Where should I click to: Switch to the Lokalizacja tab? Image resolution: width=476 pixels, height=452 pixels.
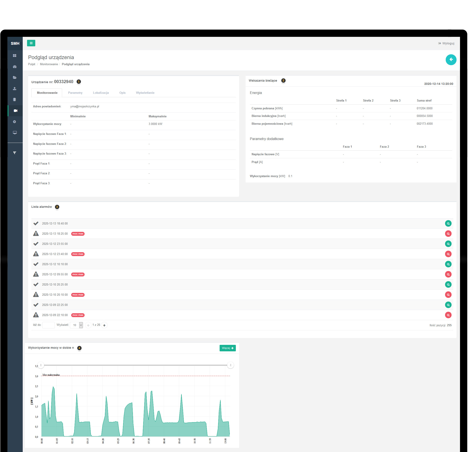tap(101, 93)
